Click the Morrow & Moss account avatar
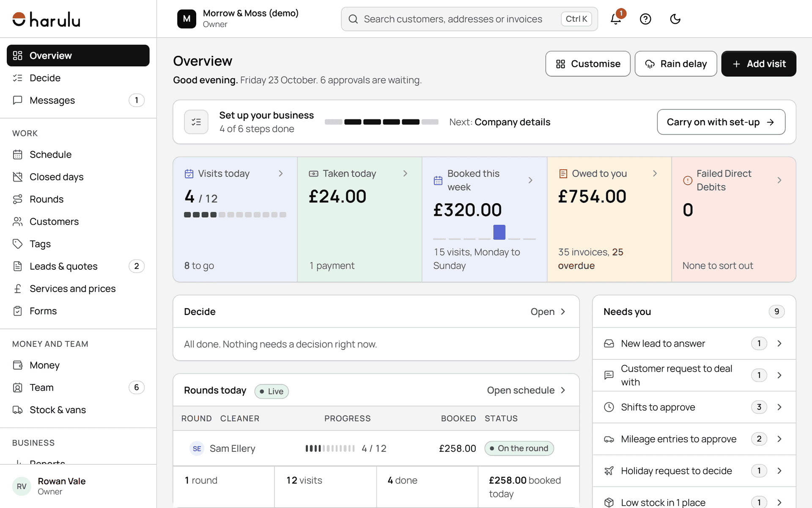The height and width of the screenshot is (508, 812). coord(187,19)
